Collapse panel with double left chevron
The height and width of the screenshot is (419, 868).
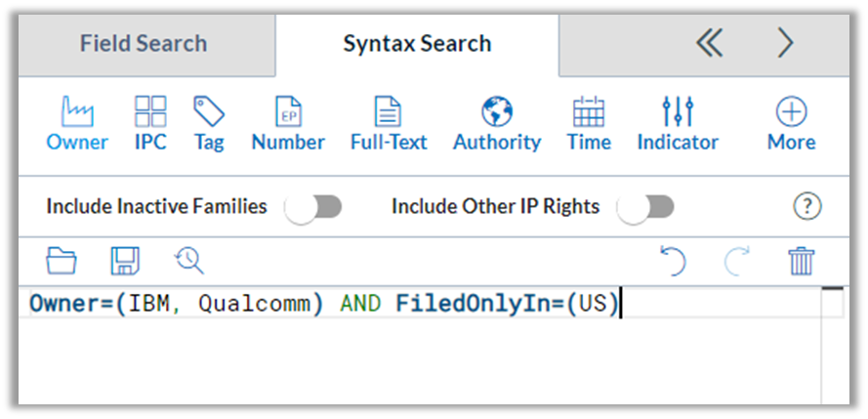710,43
